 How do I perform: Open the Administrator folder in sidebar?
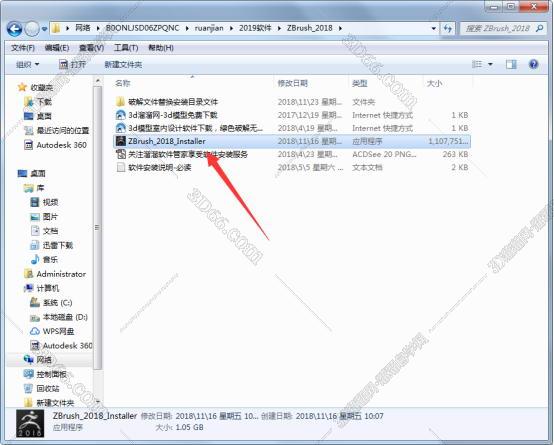(x=61, y=274)
